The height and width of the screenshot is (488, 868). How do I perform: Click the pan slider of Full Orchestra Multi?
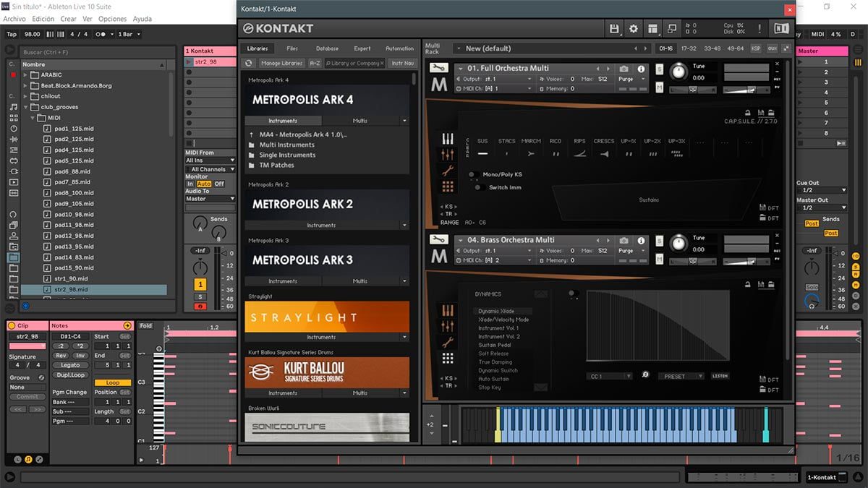(x=692, y=89)
